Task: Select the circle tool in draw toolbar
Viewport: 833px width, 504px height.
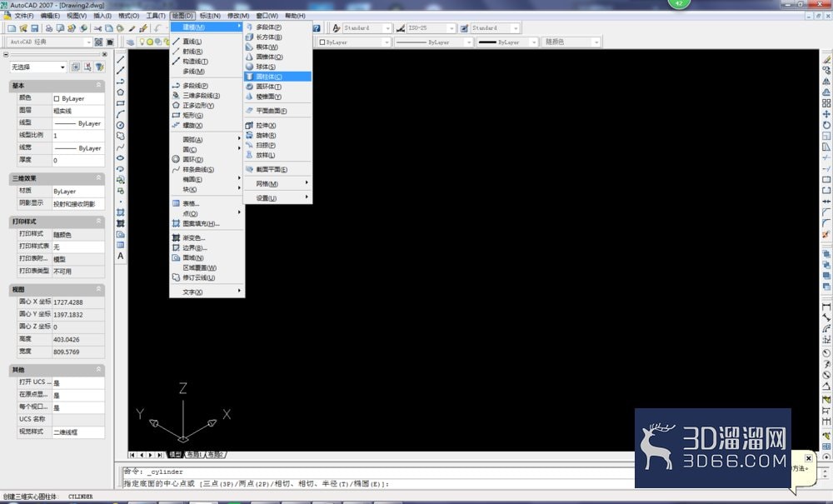Action: [x=121, y=125]
